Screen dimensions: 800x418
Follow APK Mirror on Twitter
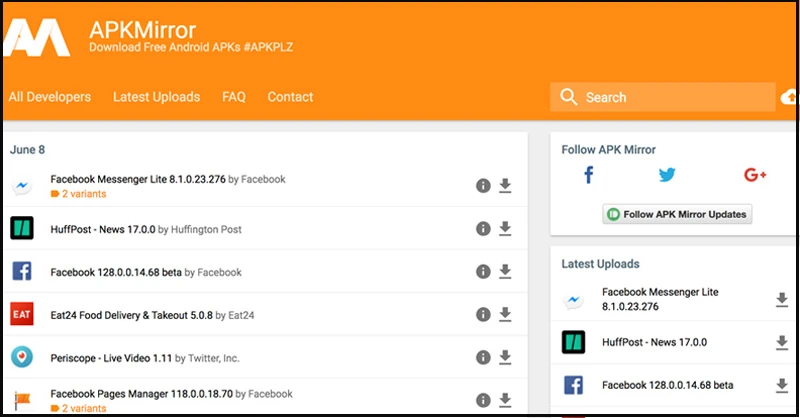[667, 175]
